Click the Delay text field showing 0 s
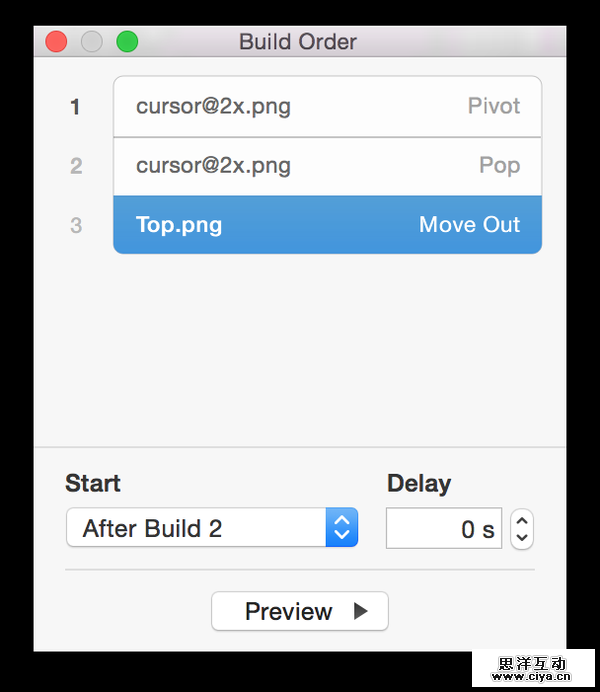This screenshot has height=692, width=600. point(443,529)
